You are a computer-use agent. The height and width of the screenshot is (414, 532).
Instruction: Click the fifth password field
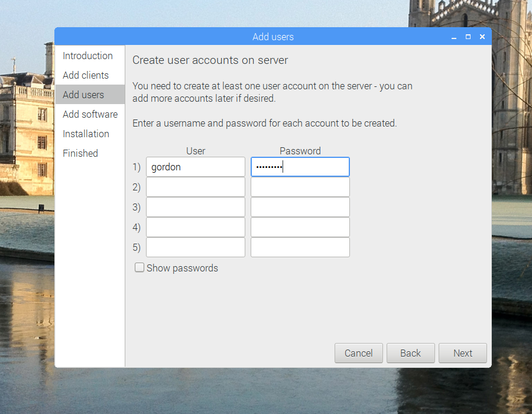click(300, 247)
